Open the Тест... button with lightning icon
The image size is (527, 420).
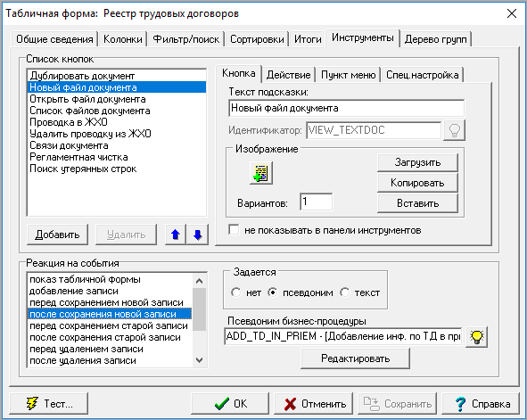pyautogui.click(x=49, y=404)
